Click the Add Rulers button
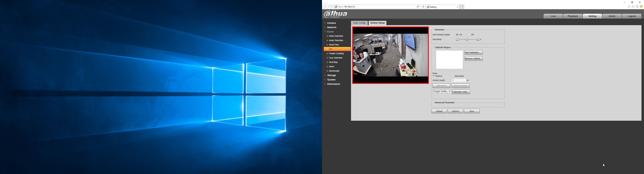This screenshot has height=174, width=644. coord(441,86)
